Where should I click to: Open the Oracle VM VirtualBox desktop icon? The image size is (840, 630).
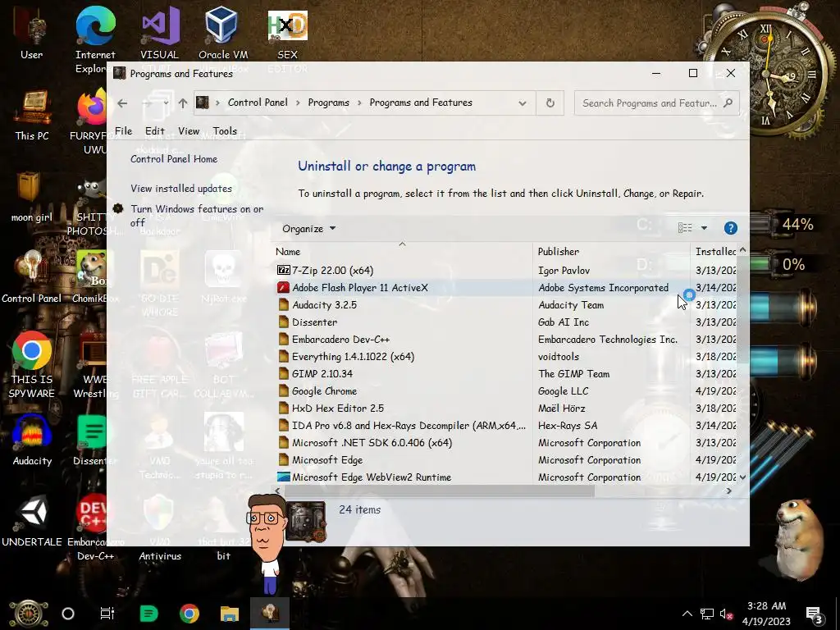[223, 33]
